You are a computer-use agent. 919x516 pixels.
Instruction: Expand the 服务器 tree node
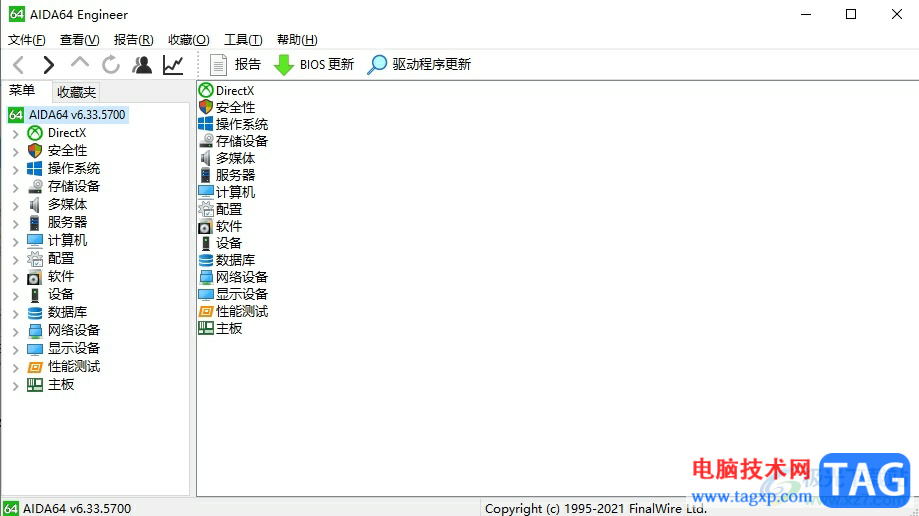click(x=16, y=224)
